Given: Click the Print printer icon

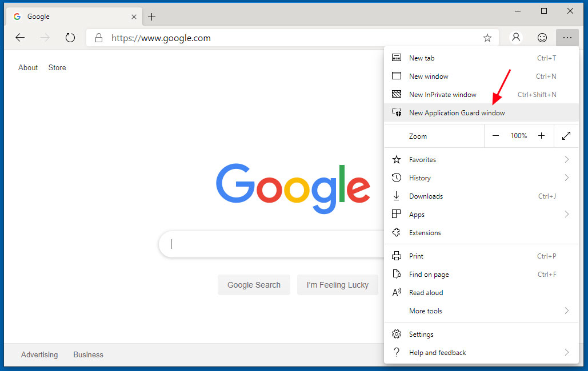Looking at the screenshot, I should [x=397, y=256].
